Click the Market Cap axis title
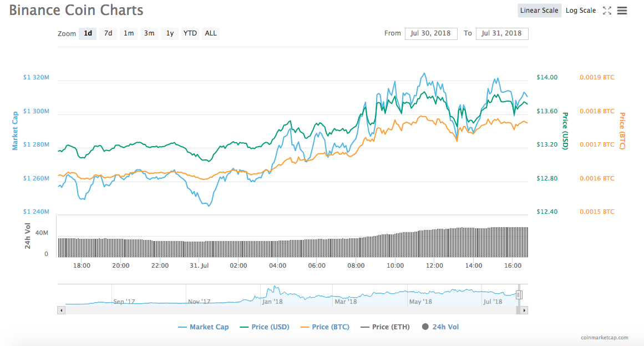The height and width of the screenshot is (346, 644). tap(15, 131)
